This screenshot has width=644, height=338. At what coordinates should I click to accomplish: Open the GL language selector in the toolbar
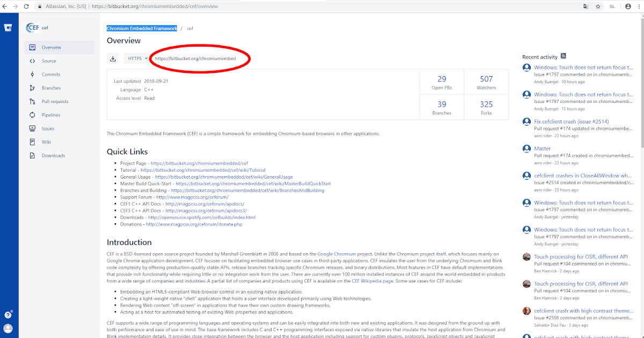point(612,6)
